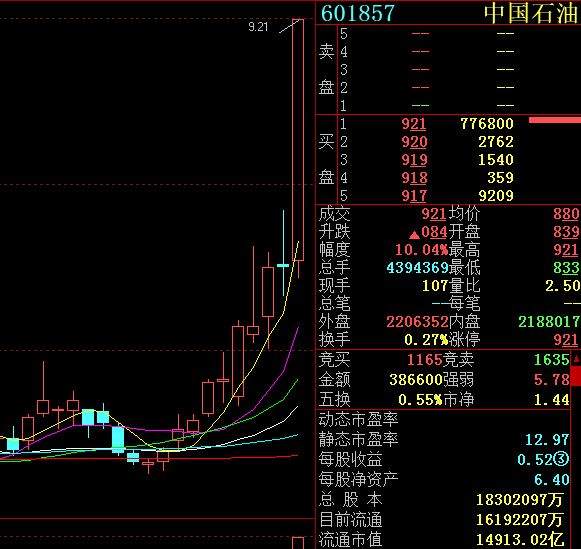
Task: Click the 量比 value 2.50
Action: [562, 286]
